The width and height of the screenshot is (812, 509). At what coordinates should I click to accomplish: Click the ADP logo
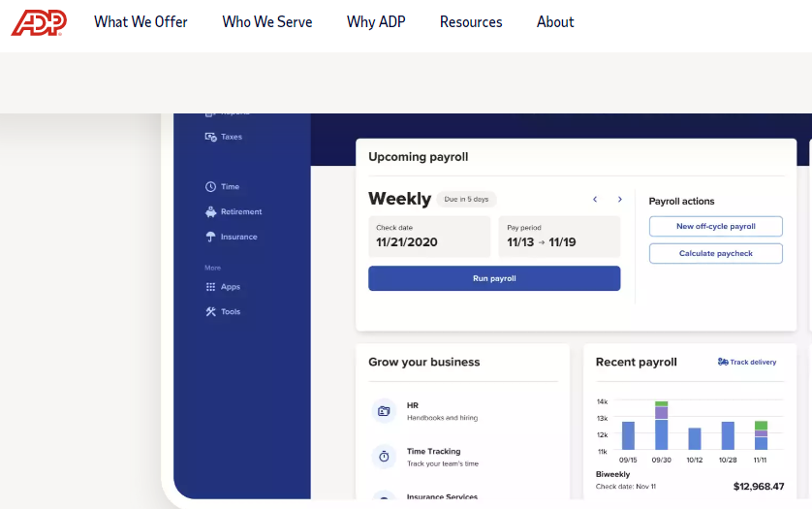pos(39,23)
